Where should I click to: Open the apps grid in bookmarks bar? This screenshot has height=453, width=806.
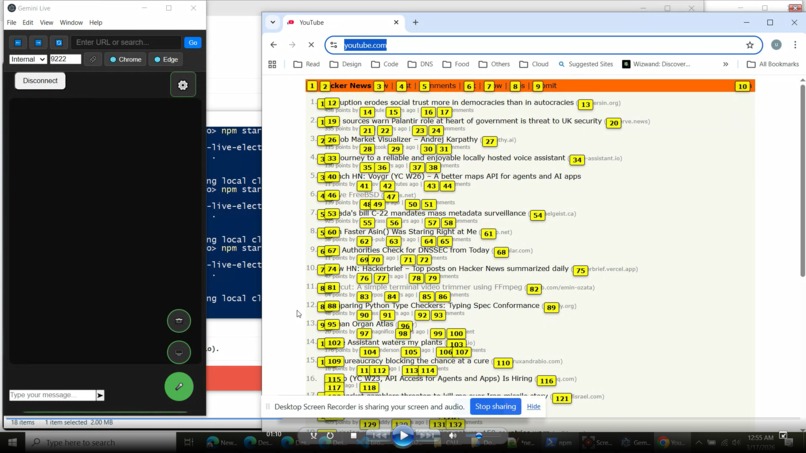(272, 64)
